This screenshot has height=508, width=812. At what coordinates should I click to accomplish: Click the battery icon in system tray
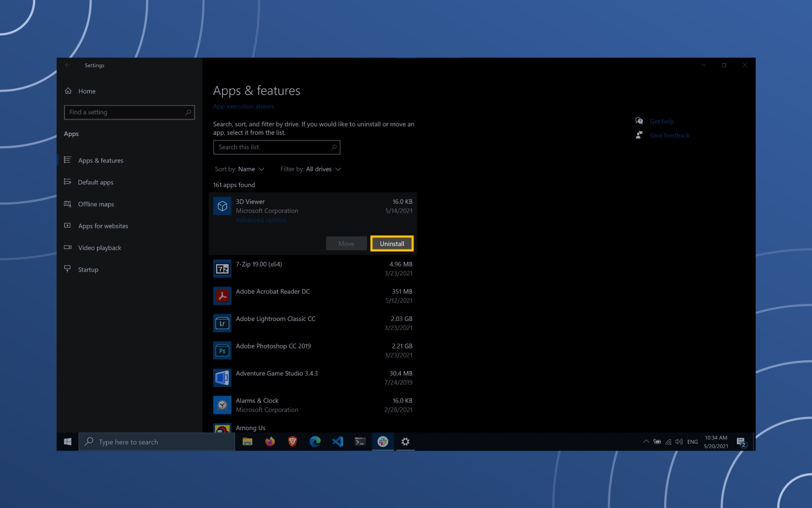[x=657, y=442]
